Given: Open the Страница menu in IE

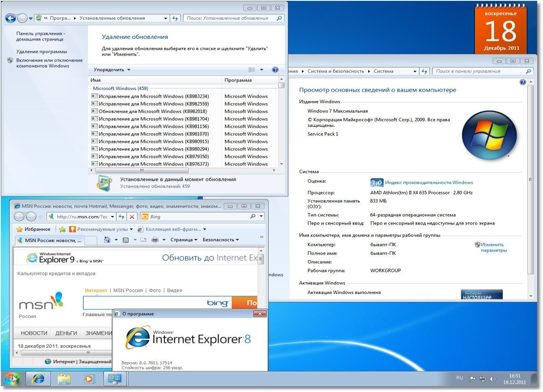Looking at the screenshot, I should click(184, 240).
